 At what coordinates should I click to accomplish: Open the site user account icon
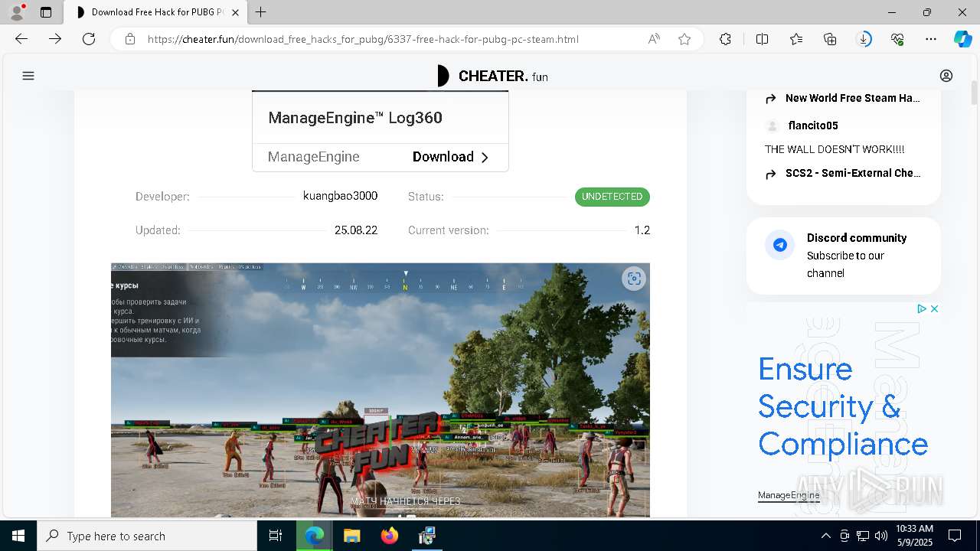click(946, 76)
